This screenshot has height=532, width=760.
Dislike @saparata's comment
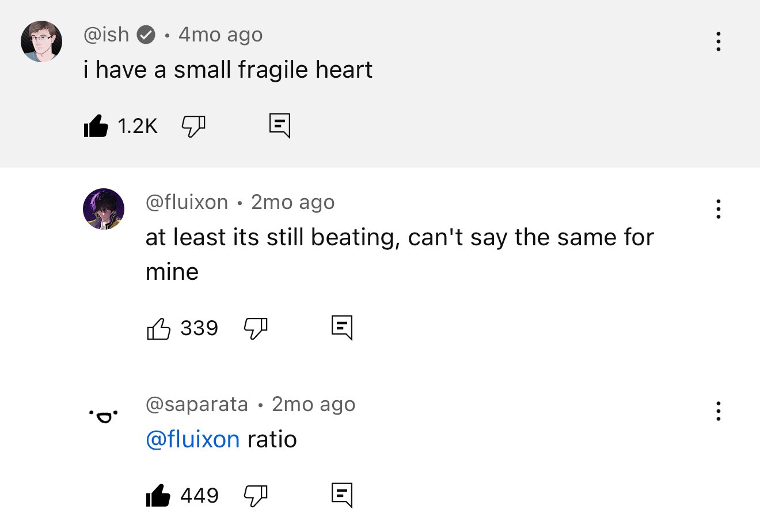(256, 495)
